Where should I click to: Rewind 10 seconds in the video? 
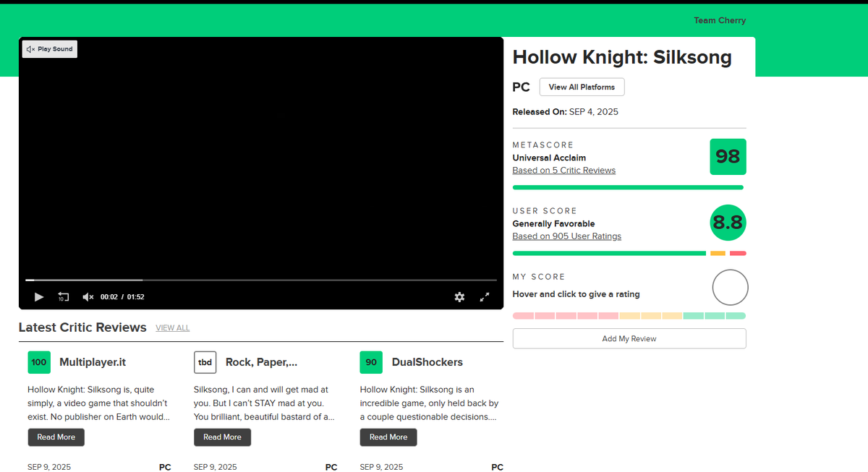tap(64, 297)
